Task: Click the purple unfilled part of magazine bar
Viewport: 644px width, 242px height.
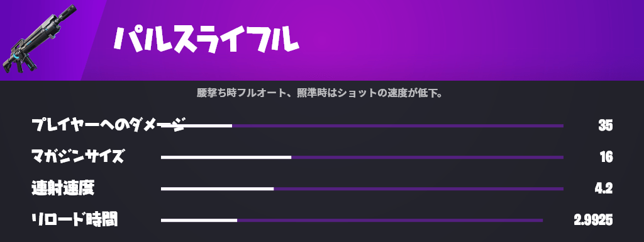Action: 427,157
